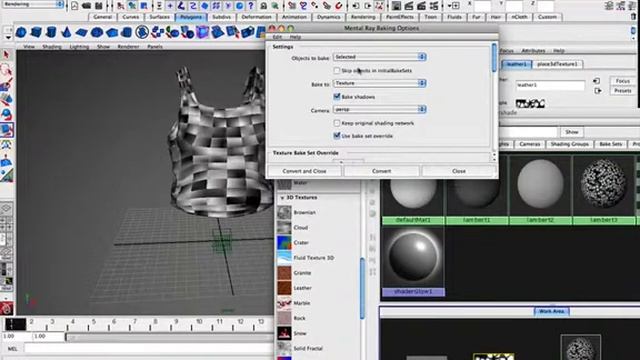The height and width of the screenshot is (360, 640).
Task: Click the time range slider bar
Action: click(x=169, y=337)
